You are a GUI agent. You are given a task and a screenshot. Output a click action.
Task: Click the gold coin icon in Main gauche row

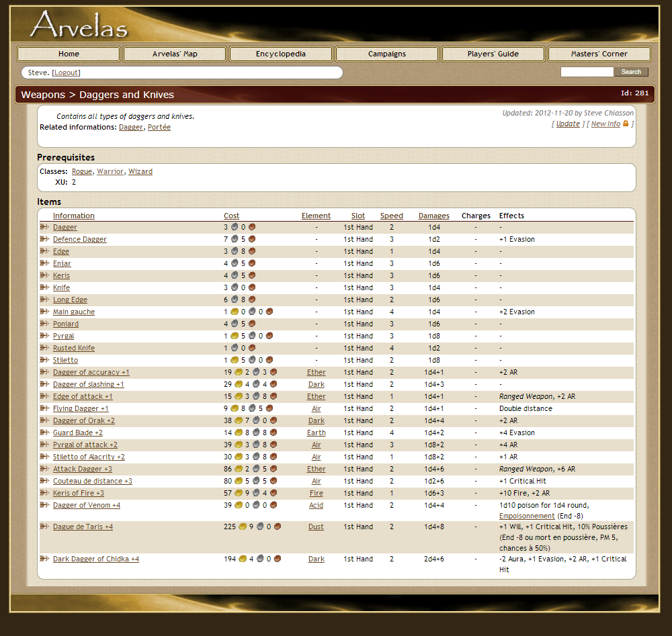(234, 312)
